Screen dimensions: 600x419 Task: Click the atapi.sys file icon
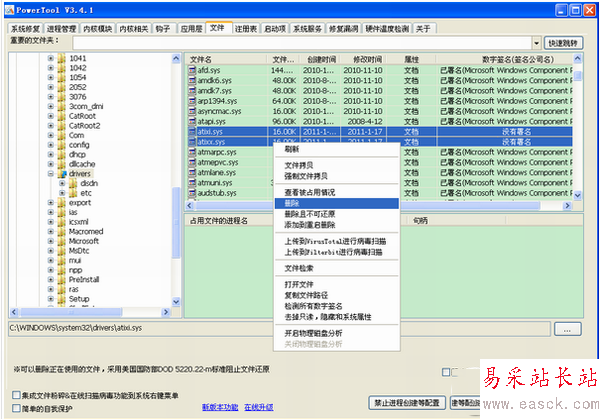tap(192, 121)
